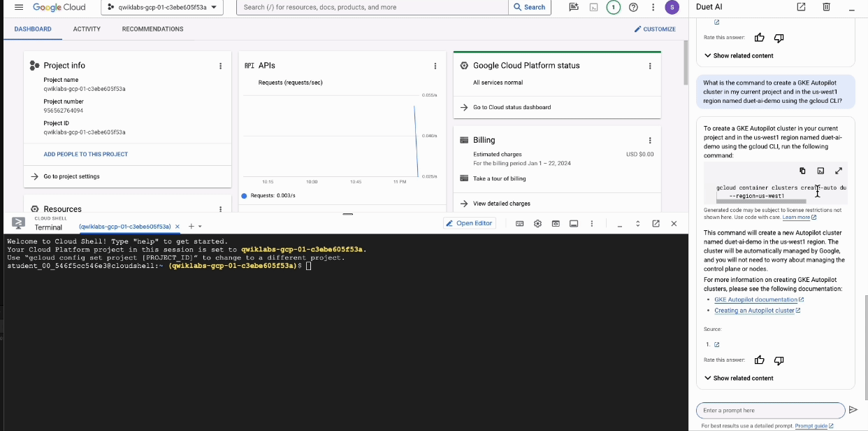
Task: Thumbs up the earlier answer at top
Action: click(760, 38)
